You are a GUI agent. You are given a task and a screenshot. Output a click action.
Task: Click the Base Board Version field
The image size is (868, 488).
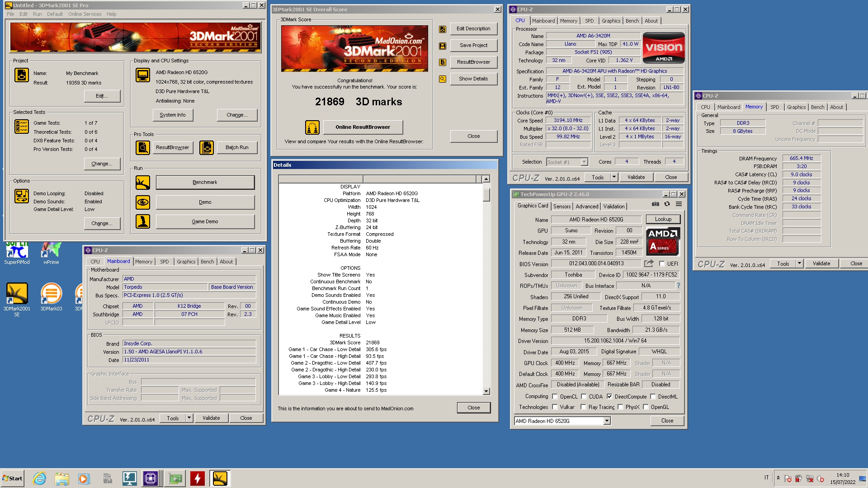pyautogui.click(x=232, y=287)
